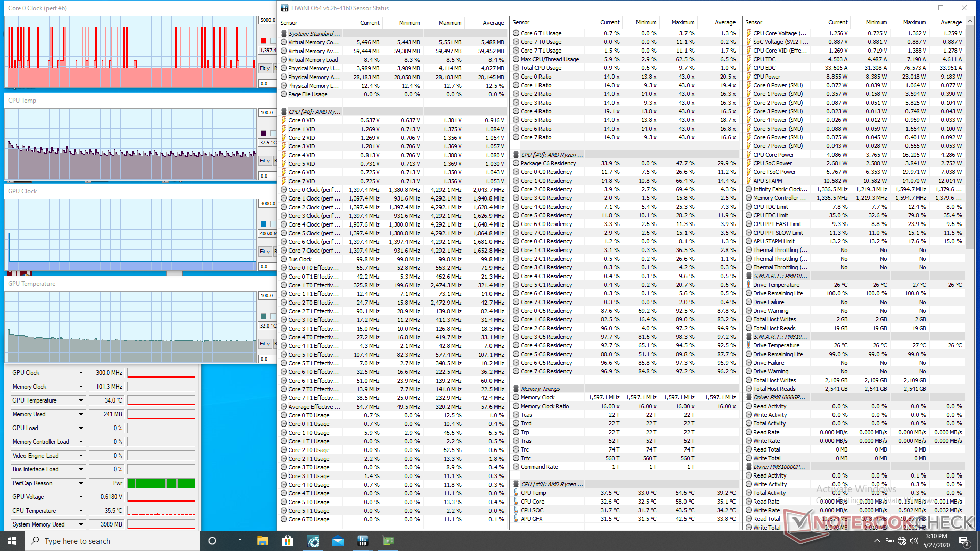Open the GPU Temperature sensor dropdown in GPU-Z
Image resolution: width=980 pixels, height=551 pixels.
point(81,400)
